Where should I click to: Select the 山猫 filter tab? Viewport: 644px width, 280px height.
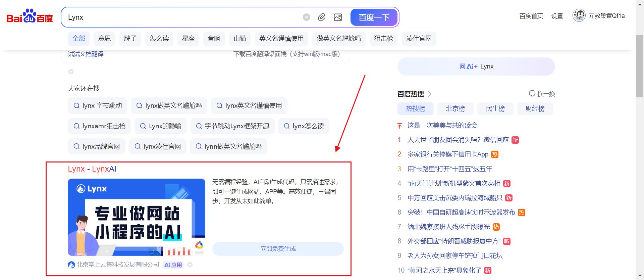240,39
